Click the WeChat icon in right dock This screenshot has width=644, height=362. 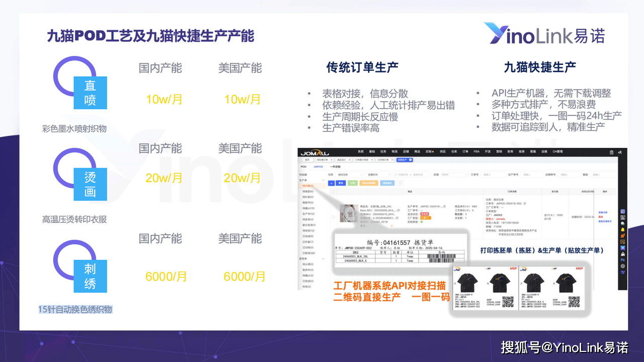pos(623,224)
